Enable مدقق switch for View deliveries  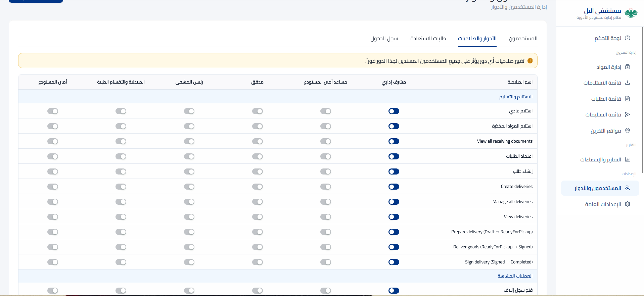click(x=258, y=217)
